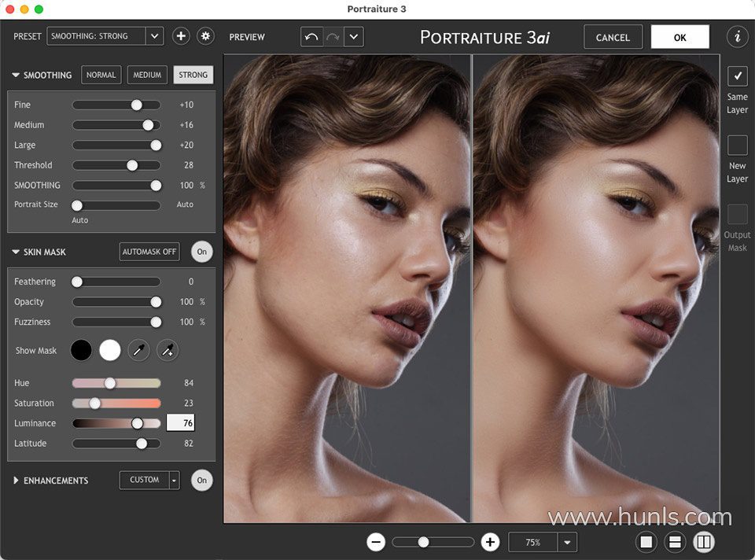755x560 pixels.
Task: Enable the New Layer checkbox
Action: click(x=737, y=145)
